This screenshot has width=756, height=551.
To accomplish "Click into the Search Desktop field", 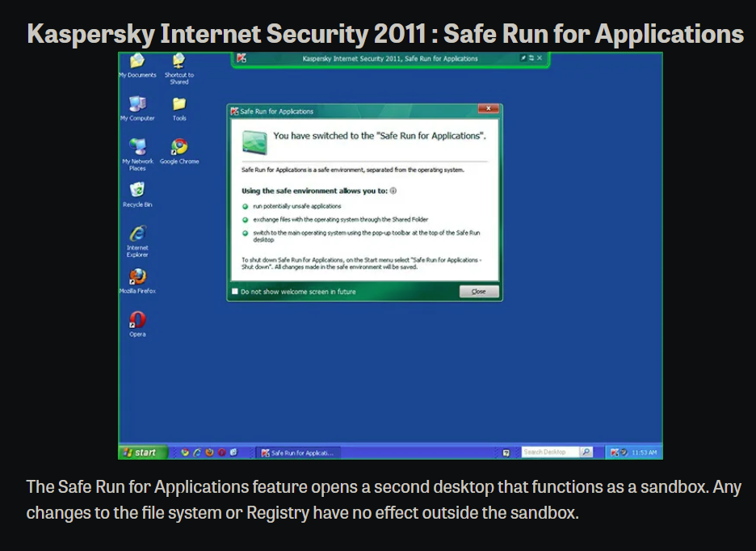I will (x=550, y=452).
